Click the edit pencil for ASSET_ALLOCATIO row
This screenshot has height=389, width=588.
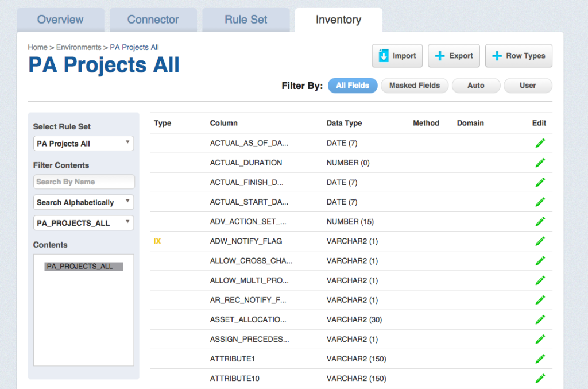coord(540,319)
